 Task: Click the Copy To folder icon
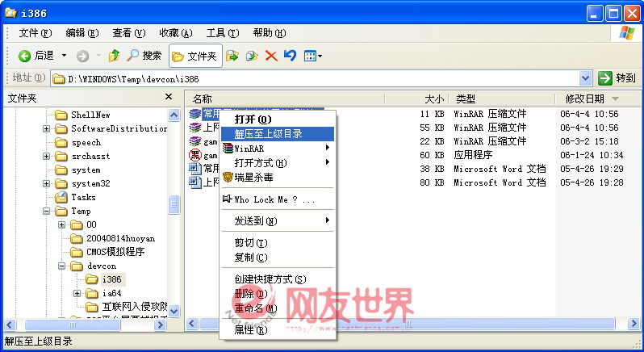pyautogui.click(x=252, y=56)
